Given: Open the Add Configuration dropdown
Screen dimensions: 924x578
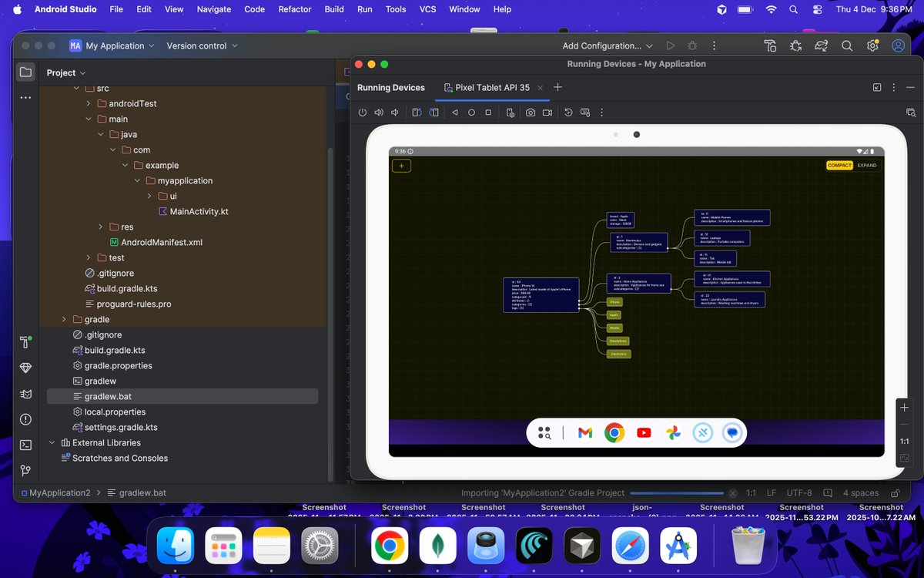Looking at the screenshot, I should [608, 45].
